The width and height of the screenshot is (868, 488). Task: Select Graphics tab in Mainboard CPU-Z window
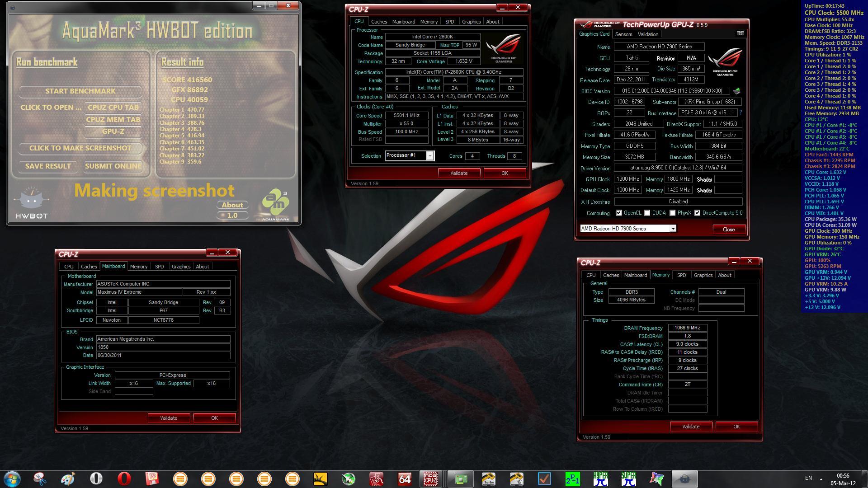click(181, 267)
